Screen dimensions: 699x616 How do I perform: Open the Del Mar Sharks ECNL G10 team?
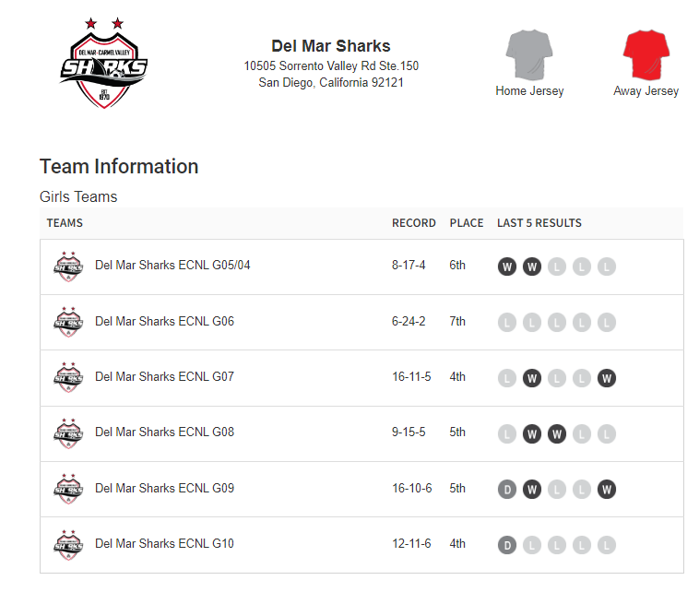[164, 543]
